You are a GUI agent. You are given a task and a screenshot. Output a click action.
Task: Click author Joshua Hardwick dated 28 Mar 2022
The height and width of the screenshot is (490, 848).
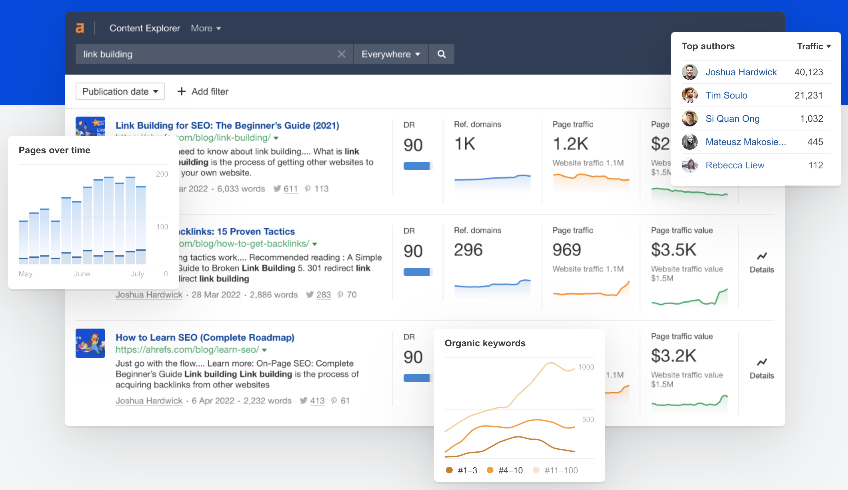pyautogui.click(x=149, y=295)
